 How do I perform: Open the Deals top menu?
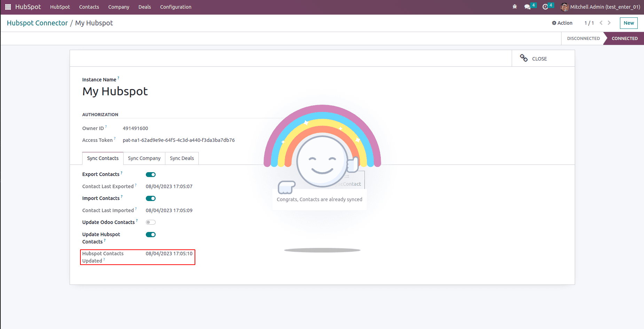(144, 7)
